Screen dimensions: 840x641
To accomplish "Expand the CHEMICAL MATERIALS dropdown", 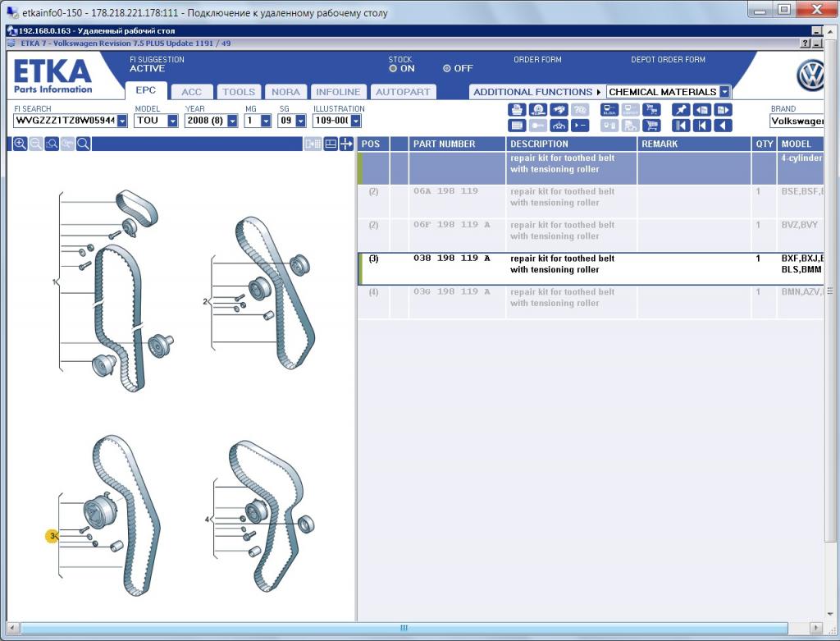I will point(724,92).
